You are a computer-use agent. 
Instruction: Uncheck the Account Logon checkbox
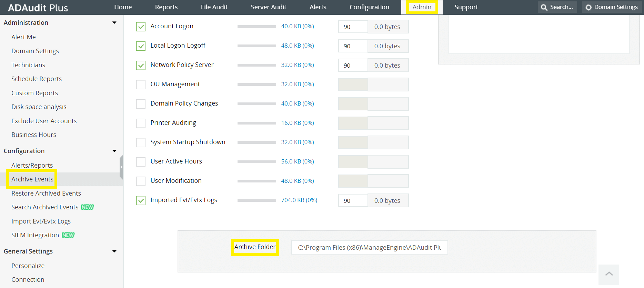(x=141, y=27)
